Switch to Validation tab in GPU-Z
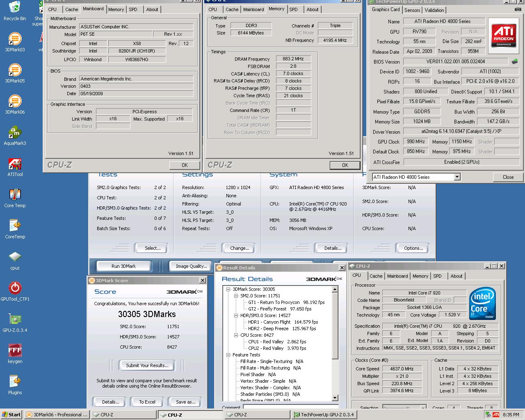This screenshot has width=525, height=420. [434, 10]
